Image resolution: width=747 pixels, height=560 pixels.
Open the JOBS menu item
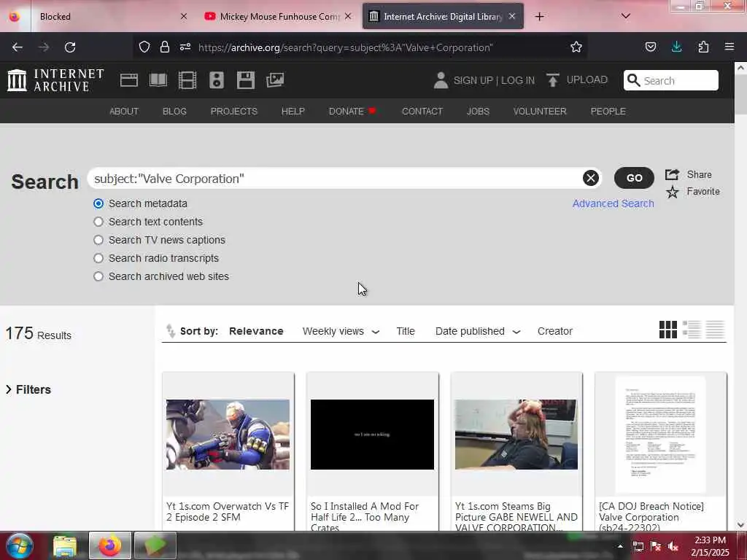click(x=478, y=111)
